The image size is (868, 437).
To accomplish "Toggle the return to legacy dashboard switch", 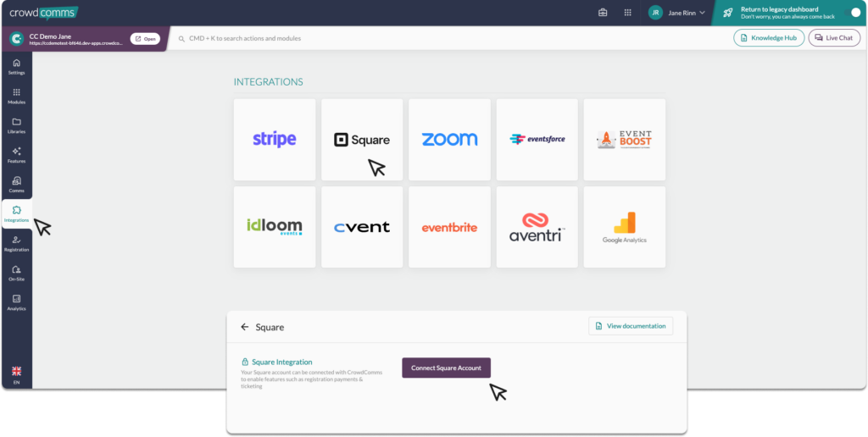I will pyautogui.click(x=851, y=13).
